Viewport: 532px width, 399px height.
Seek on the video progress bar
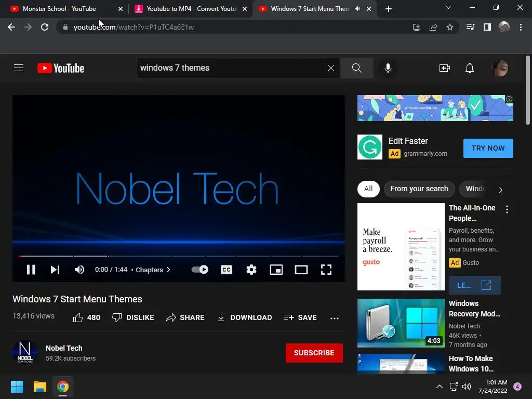click(x=179, y=256)
